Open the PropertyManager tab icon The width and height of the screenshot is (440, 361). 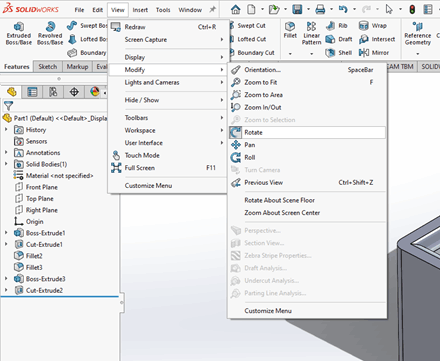(32, 92)
